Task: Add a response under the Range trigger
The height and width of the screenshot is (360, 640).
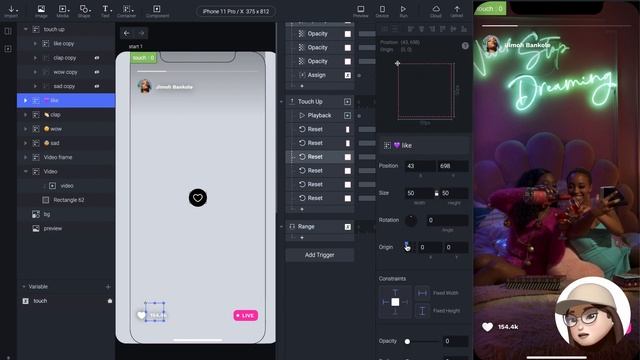Action: pos(302,238)
